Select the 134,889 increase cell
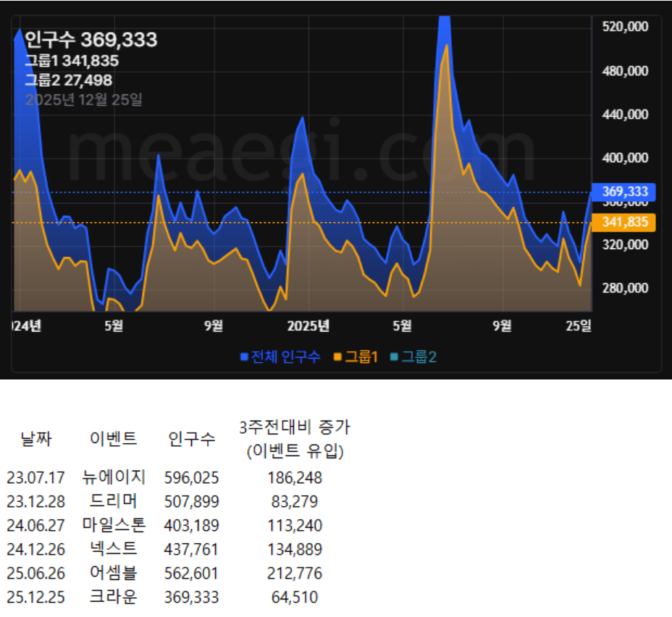 click(x=295, y=550)
